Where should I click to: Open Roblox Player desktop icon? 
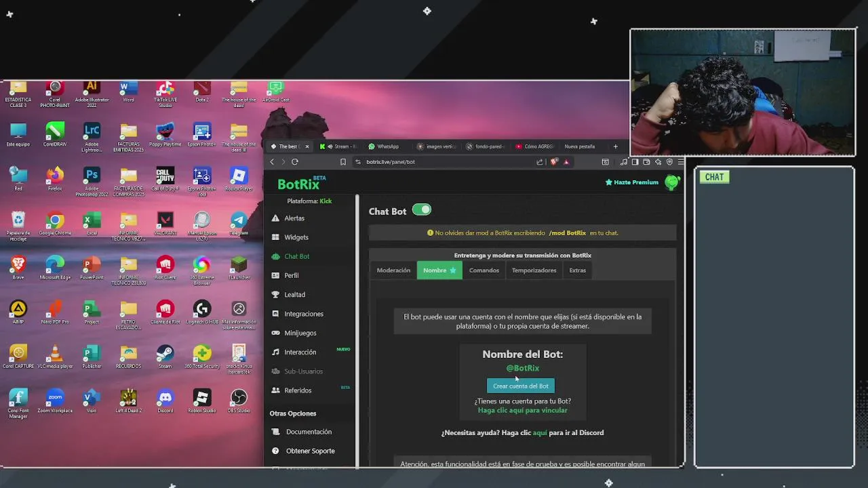click(238, 179)
